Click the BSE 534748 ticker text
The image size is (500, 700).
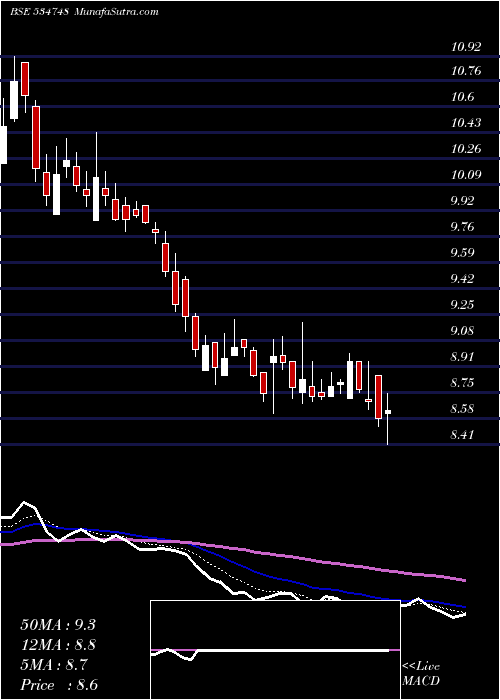click(38, 12)
